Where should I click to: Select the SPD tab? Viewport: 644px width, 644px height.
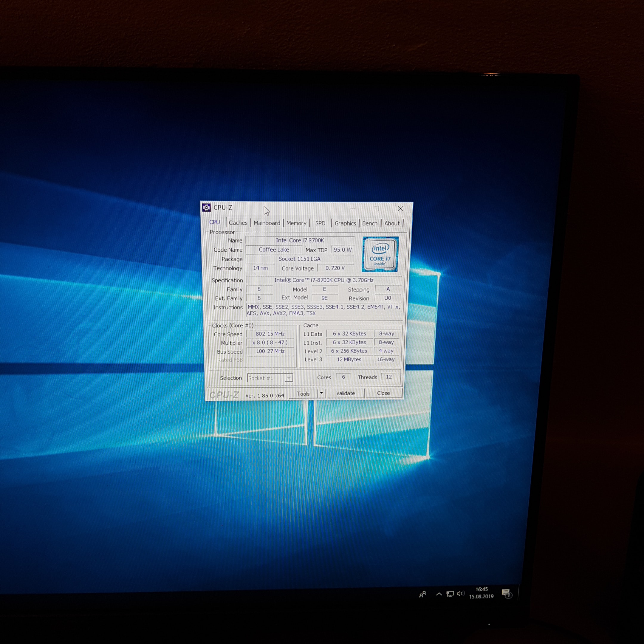[x=320, y=223]
